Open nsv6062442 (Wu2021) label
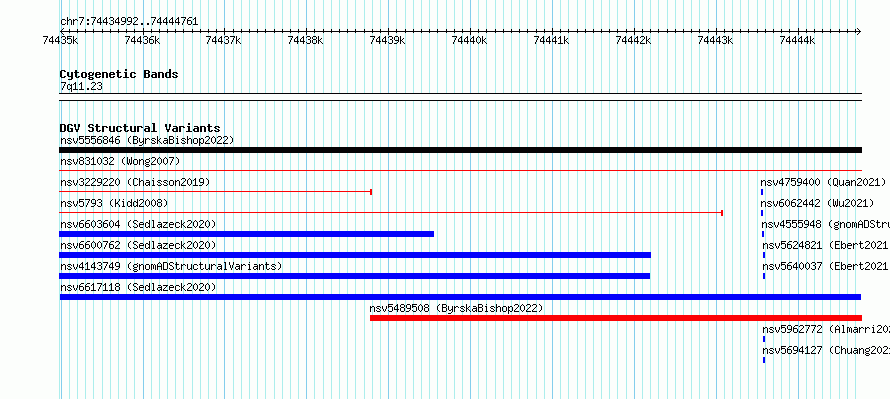 [817, 203]
